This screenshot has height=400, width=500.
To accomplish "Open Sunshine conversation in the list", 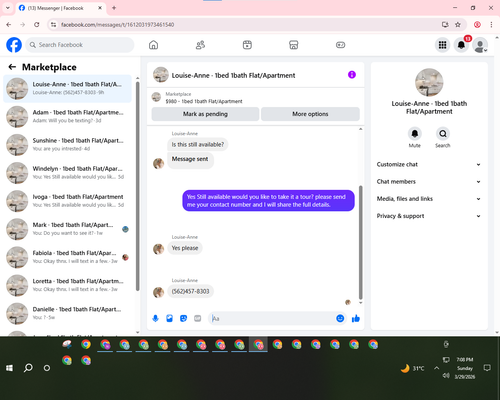I will (x=67, y=145).
